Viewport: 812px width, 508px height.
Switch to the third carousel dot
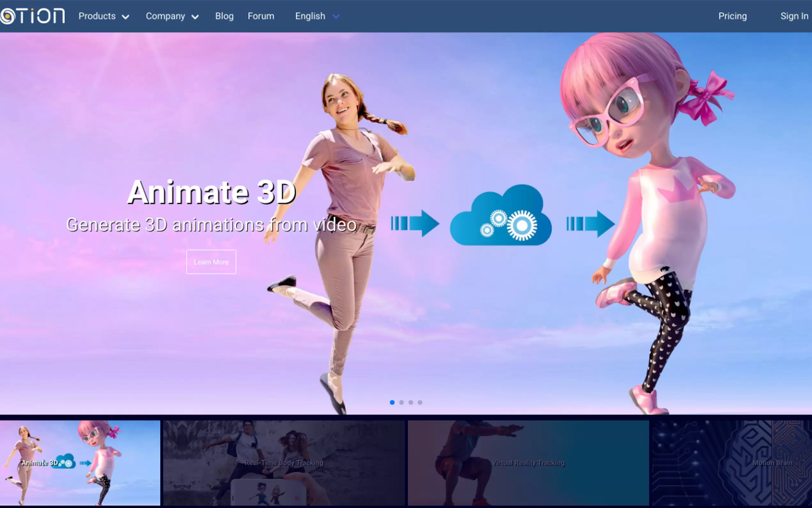(411, 402)
